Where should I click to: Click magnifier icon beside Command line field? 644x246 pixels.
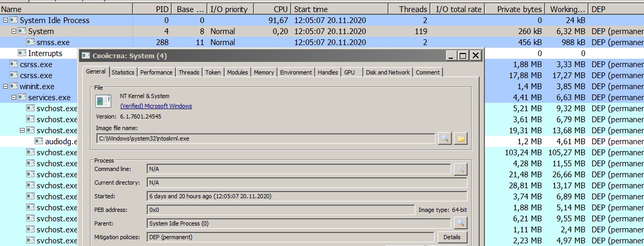(x=460, y=169)
